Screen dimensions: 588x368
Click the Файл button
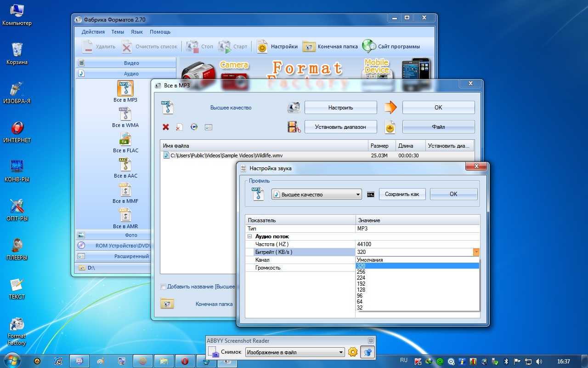coord(438,127)
